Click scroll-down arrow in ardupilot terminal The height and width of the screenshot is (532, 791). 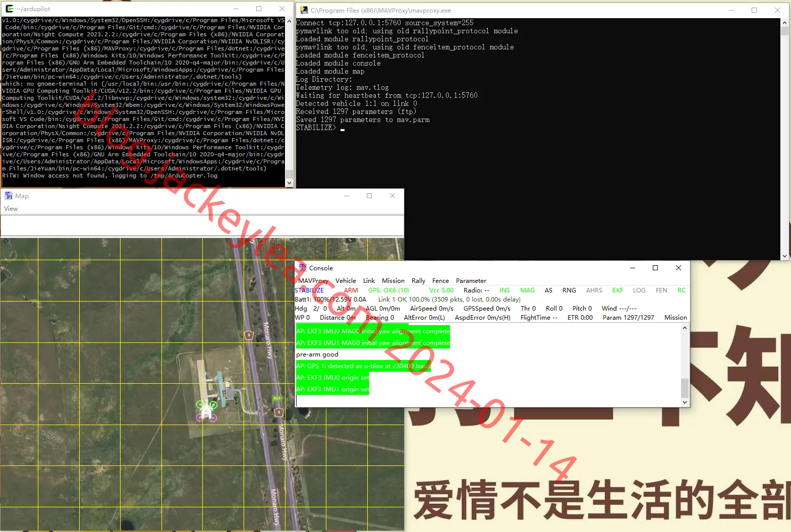289,183
